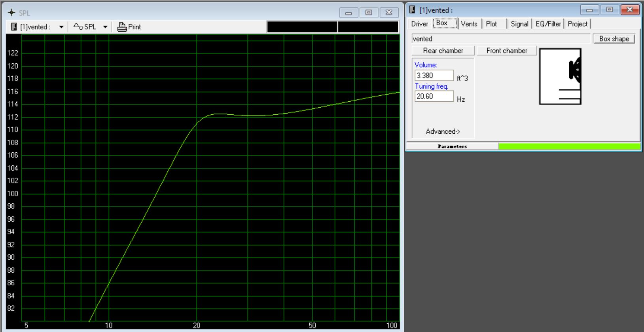The image size is (644, 332).
Task: Click the 20 Hz frequency axis label
Action: click(197, 326)
